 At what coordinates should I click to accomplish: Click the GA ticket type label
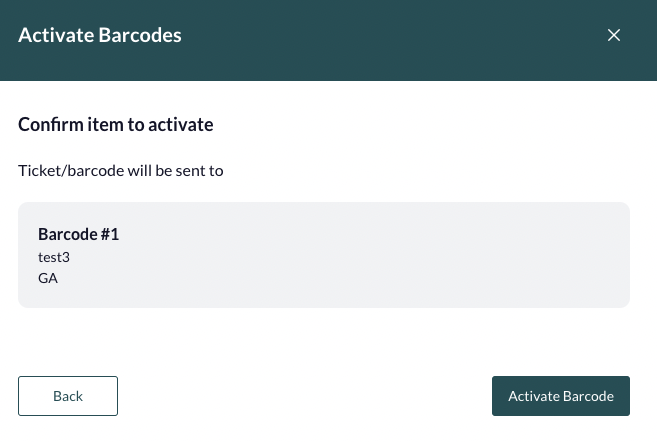coord(48,278)
